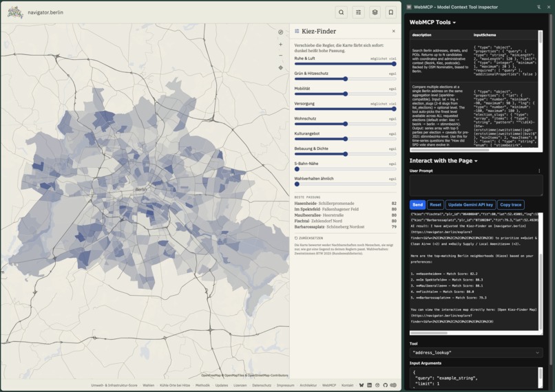The width and height of the screenshot is (555, 392).
Task: Click Update Gemini API key
Action: point(470,205)
